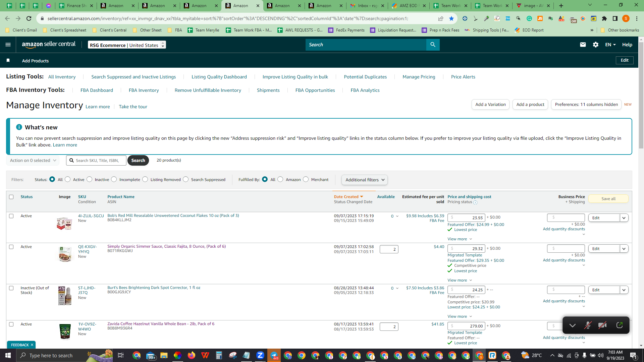644x362 pixels.
Task: Collapse the meeting overlay with chevron
Action: (572, 325)
